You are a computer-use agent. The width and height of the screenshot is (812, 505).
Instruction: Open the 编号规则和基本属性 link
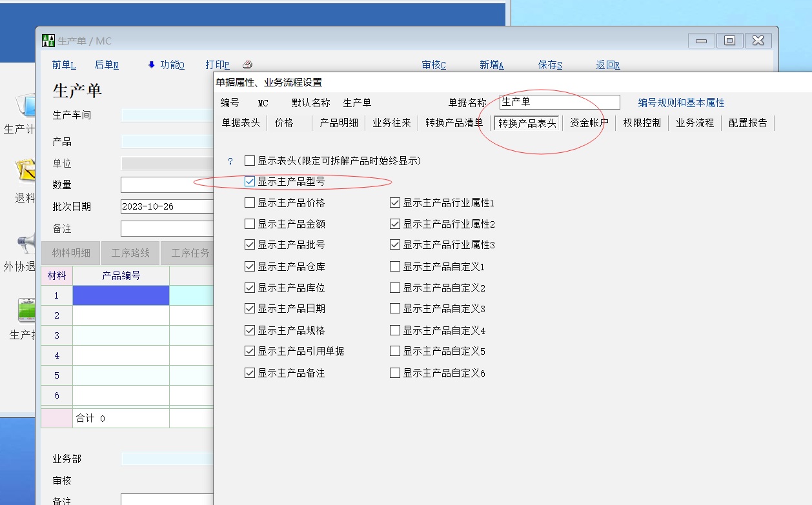tap(681, 103)
